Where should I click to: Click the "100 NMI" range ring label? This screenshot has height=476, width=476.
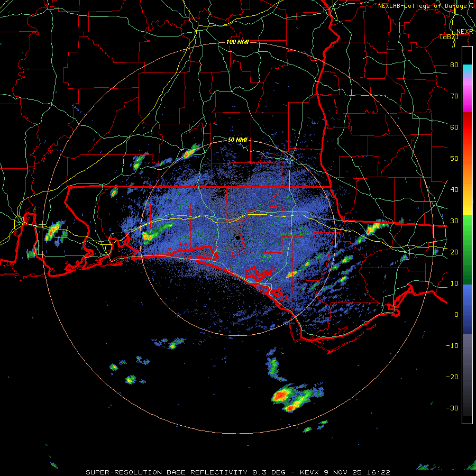click(x=237, y=42)
